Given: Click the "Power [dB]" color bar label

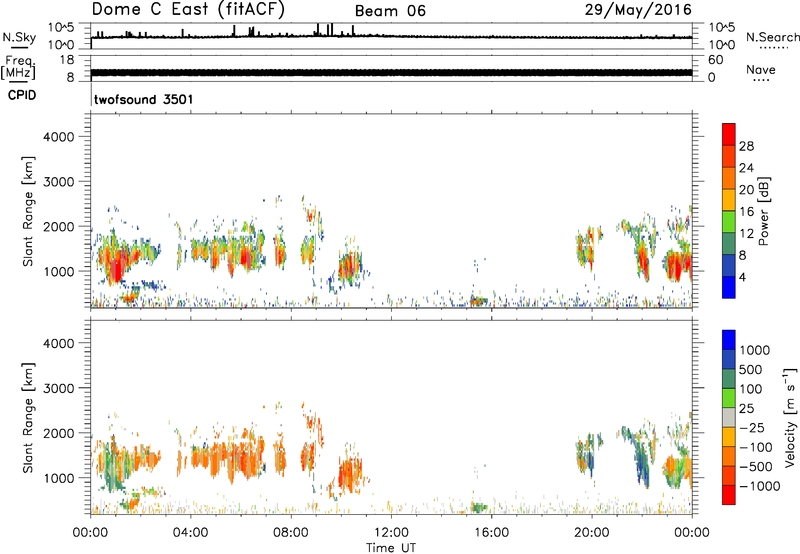Looking at the screenshot, I should pyautogui.click(x=763, y=211).
